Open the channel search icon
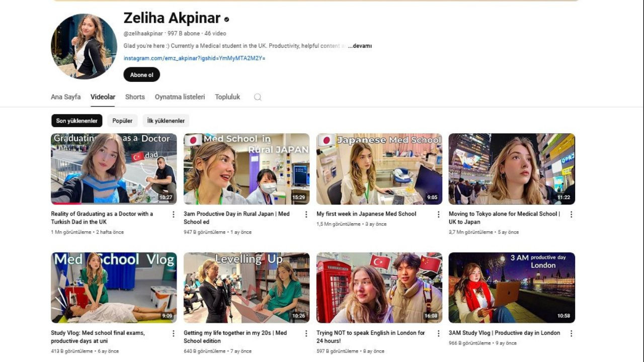644x362 pixels. [x=258, y=97]
